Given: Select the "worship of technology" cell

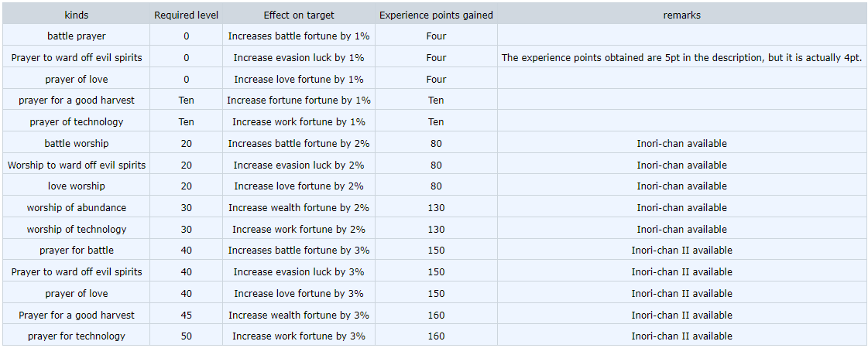Looking at the screenshot, I should [76, 229].
